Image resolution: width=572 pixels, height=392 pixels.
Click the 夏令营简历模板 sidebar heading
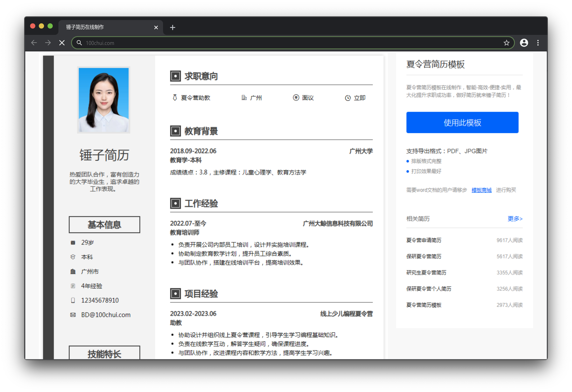435,64
